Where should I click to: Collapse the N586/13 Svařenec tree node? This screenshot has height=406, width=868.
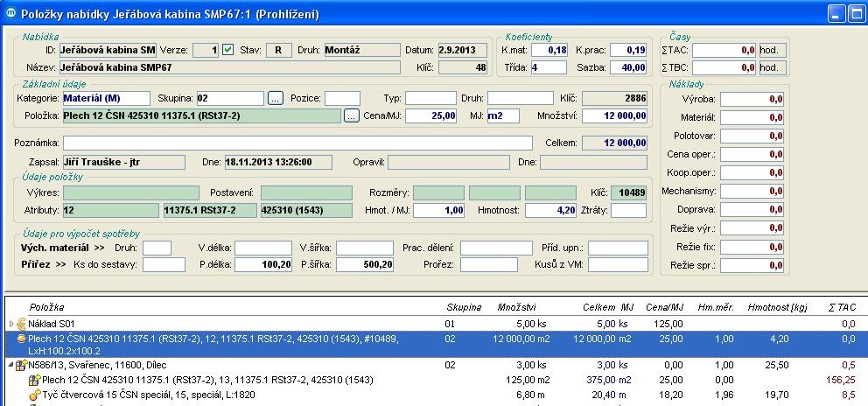pos(10,365)
